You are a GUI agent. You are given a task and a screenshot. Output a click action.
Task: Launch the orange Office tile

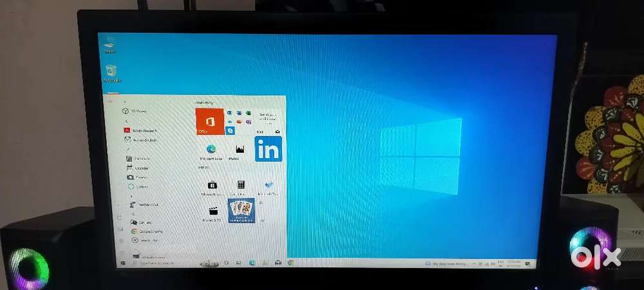coord(210,121)
